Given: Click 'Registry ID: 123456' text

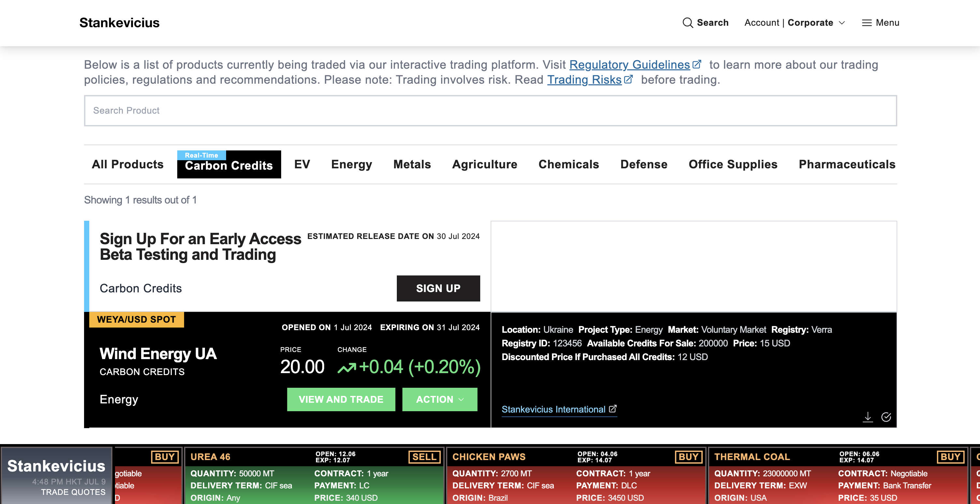Looking at the screenshot, I should click(x=542, y=343).
